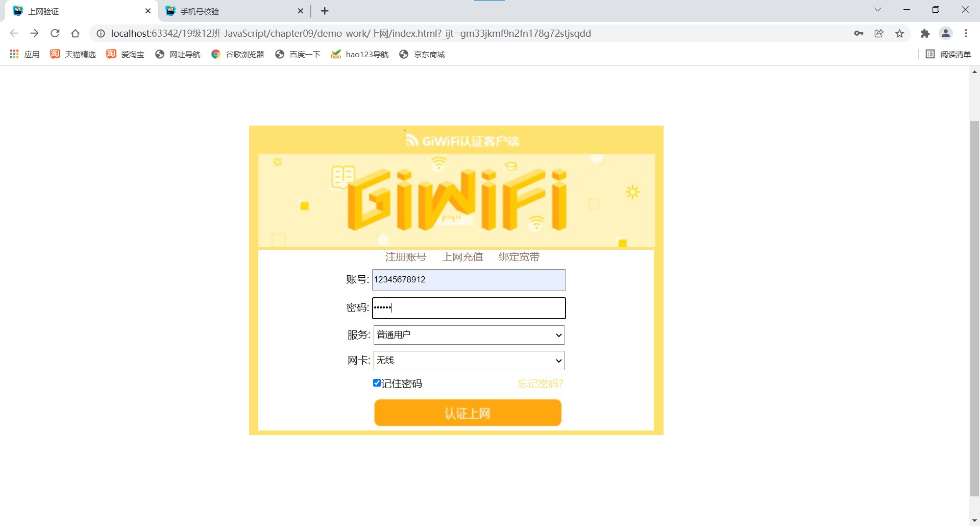Open the 京东商城 bookmark
This screenshot has width=980, height=526.
click(422, 54)
